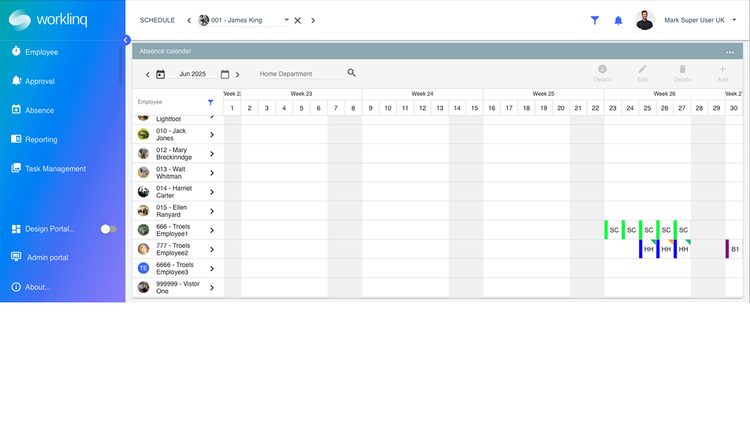Expand row 014 - Harriet Carter
This screenshot has width=750, height=422.
212,192
